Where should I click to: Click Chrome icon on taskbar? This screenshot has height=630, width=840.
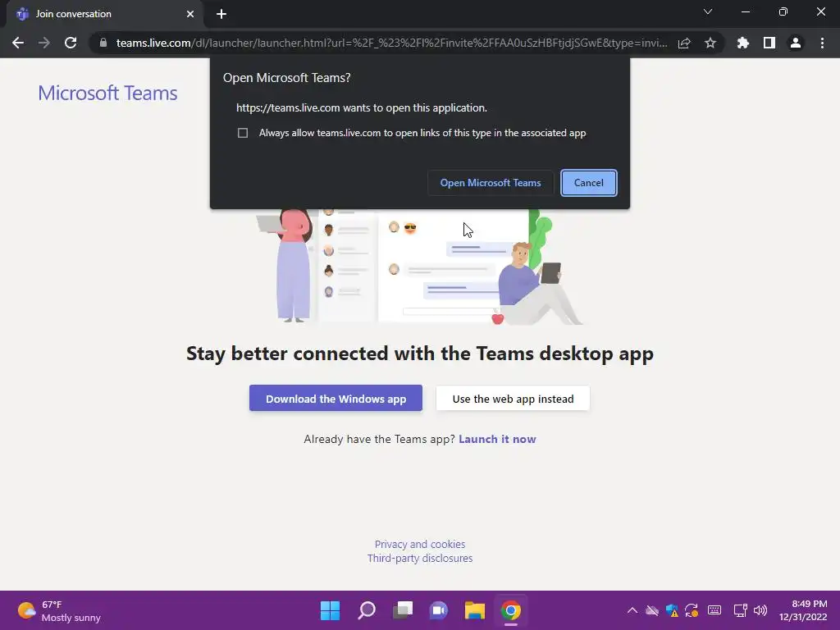coord(511,610)
